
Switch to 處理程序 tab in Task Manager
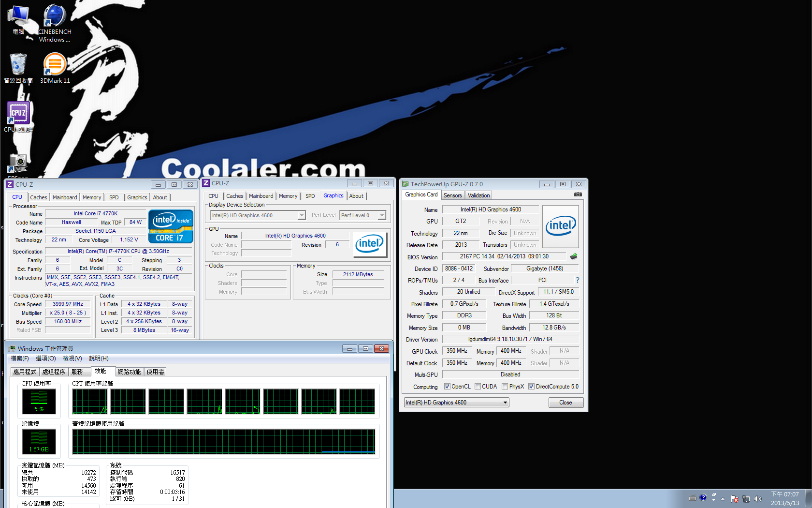coord(54,372)
